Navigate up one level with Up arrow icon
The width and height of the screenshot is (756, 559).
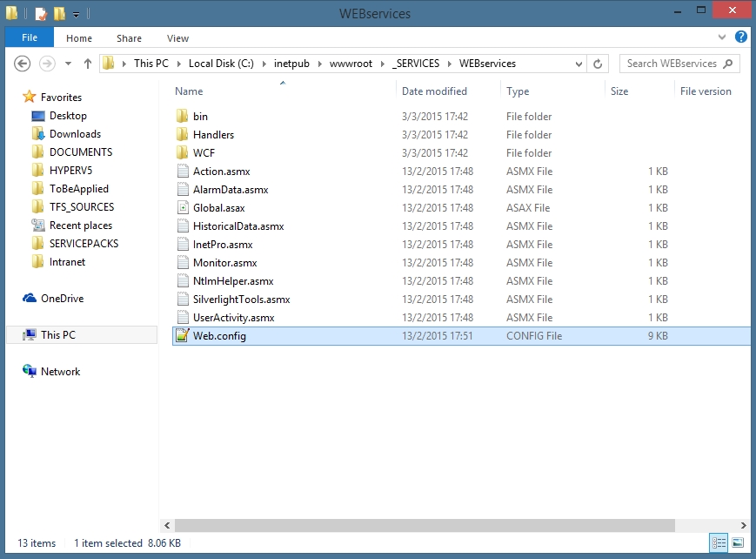[x=87, y=63]
